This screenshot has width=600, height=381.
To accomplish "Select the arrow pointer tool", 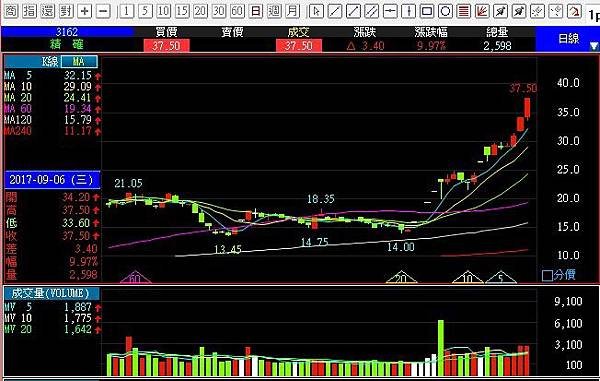I will pyautogui.click(x=316, y=11).
